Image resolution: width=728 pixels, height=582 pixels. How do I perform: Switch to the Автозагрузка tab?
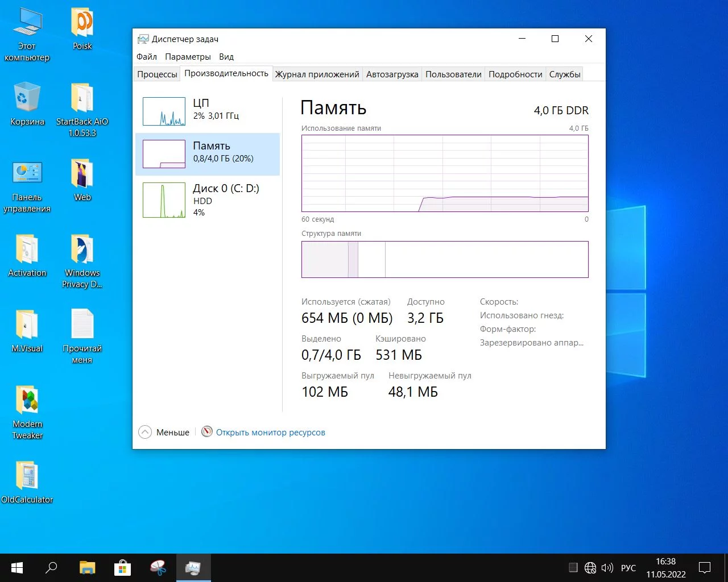[392, 74]
